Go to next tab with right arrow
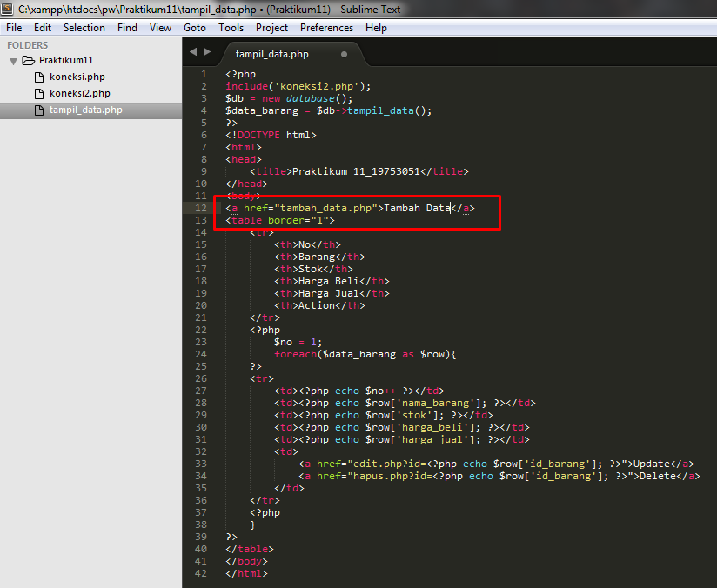Image resolution: width=717 pixels, height=588 pixels. (x=207, y=51)
